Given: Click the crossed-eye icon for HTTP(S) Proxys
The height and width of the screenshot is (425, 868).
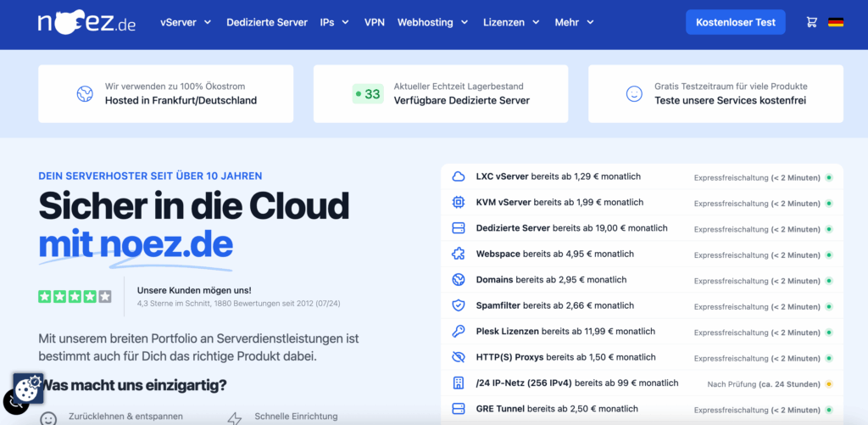Looking at the screenshot, I should (x=459, y=357).
